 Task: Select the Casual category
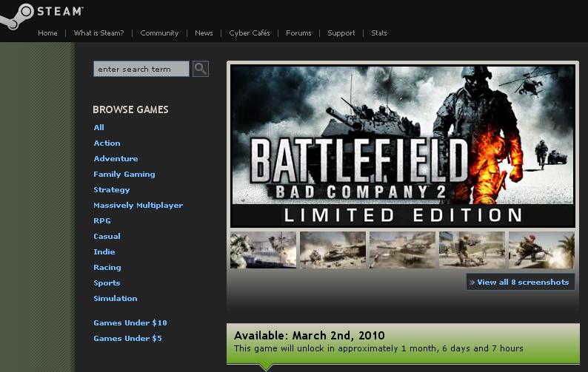pos(107,237)
